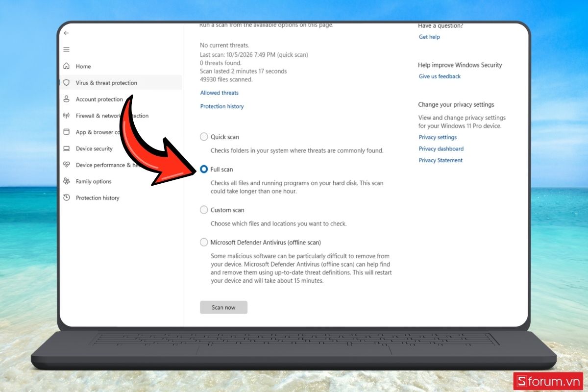Choose the Custom scan option

tap(204, 210)
